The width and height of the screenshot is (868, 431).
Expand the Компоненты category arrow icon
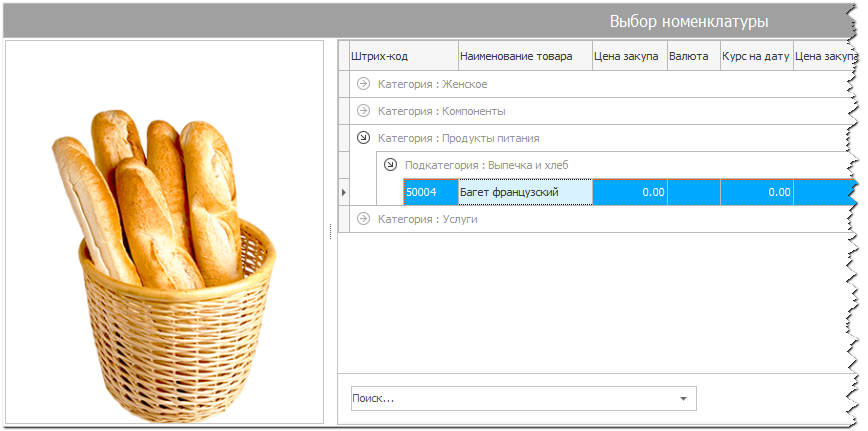363,111
